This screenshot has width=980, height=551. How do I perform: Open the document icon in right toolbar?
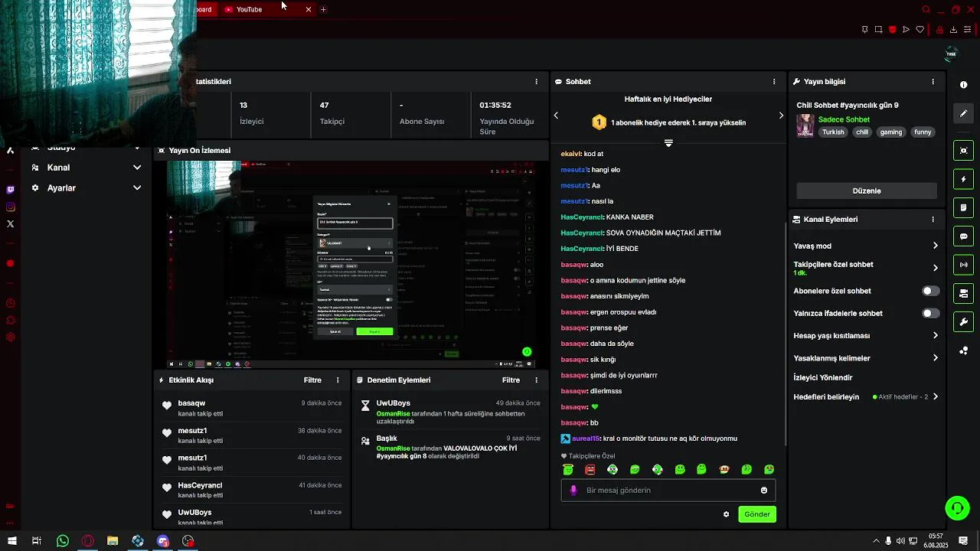964,207
